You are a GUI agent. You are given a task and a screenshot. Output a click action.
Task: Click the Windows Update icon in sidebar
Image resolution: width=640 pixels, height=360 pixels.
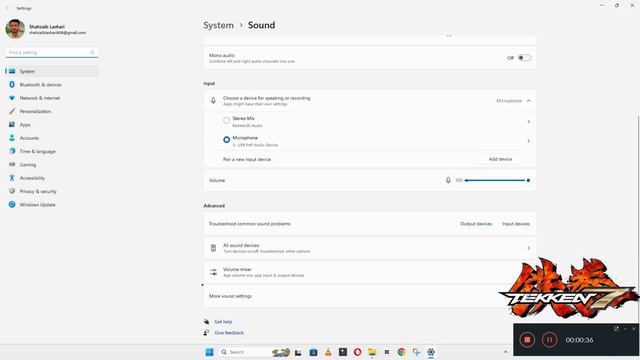[12, 204]
